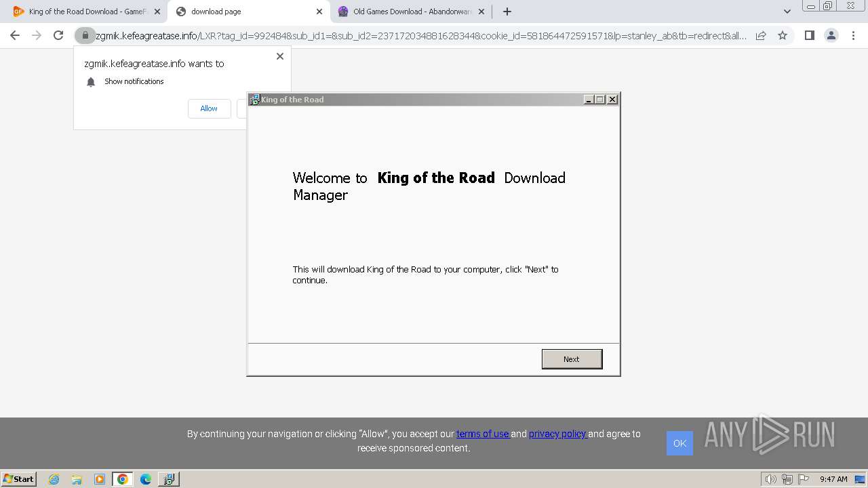
Task: Open the browser side panel icon
Action: click(809, 35)
